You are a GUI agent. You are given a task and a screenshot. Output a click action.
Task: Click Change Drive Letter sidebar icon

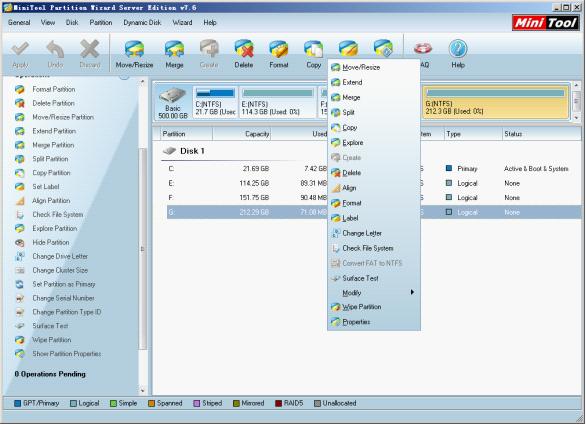click(x=19, y=256)
